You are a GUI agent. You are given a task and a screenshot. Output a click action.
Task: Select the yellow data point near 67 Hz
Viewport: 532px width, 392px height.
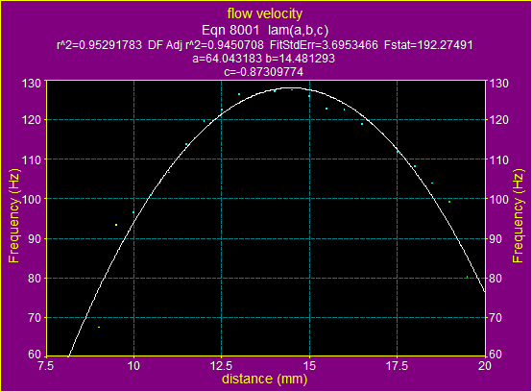[99, 328]
